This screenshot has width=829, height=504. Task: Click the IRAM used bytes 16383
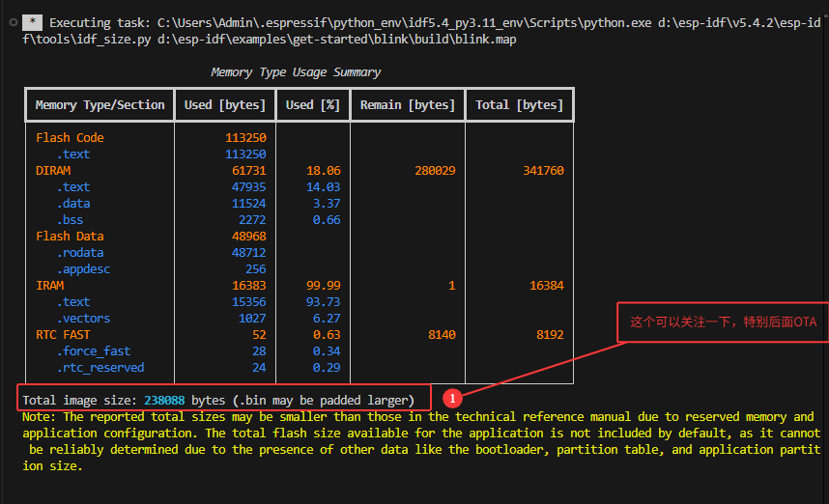point(249,285)
